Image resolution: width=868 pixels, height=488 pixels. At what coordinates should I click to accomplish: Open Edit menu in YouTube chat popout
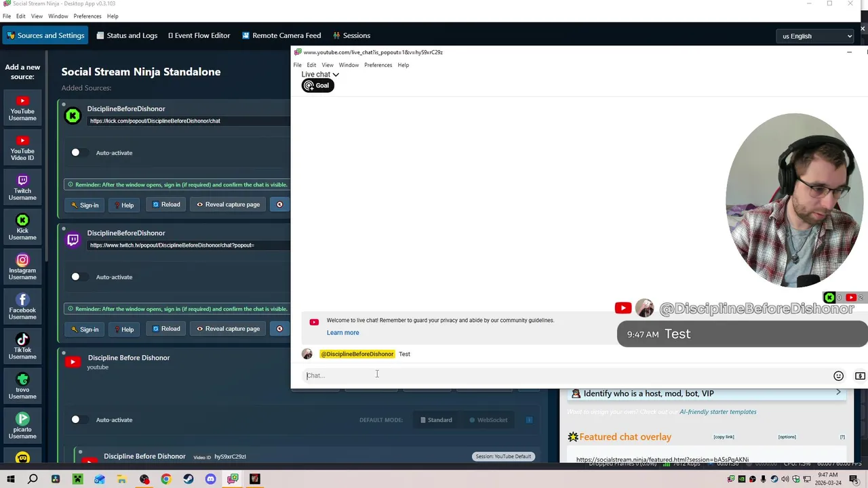[x=311, y=65]
